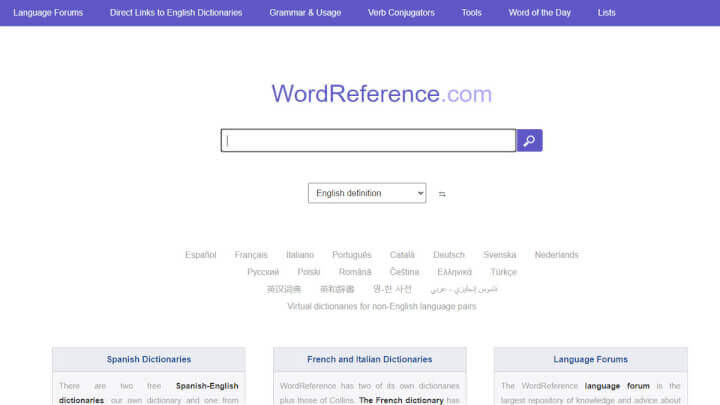
Task: Open Direct Links to English Dictionaries menu
Action: click(x=176, y=13)
